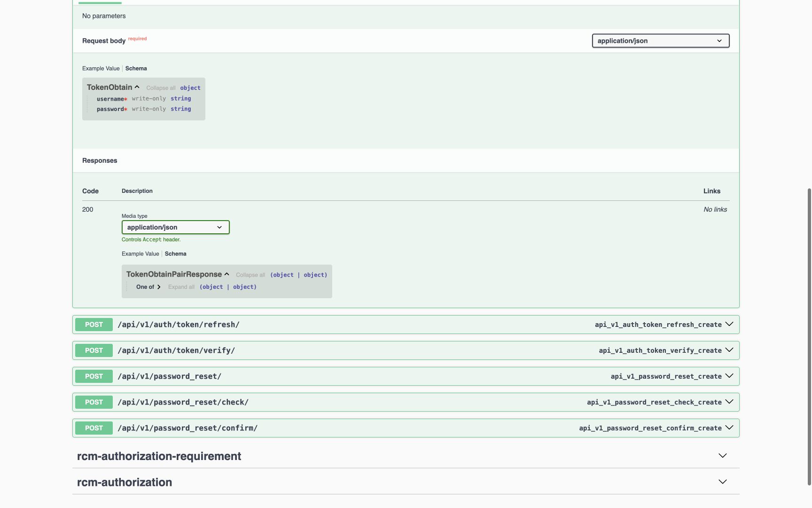Click Collapse all in TokenObtain schema
This screenshot has width=812, height=508.
[161, 88]
